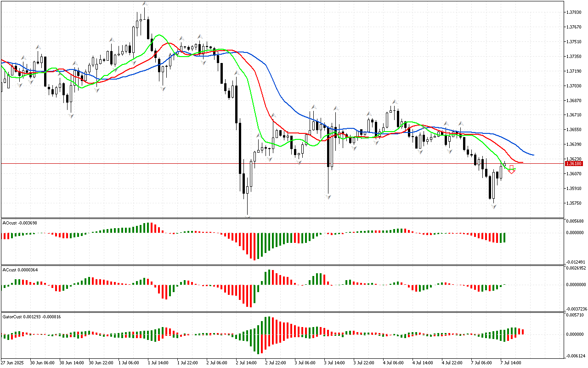Click the down fractal arrow below the last low
The width and height of the screenshot is (588, 368).
coord(494,207)
